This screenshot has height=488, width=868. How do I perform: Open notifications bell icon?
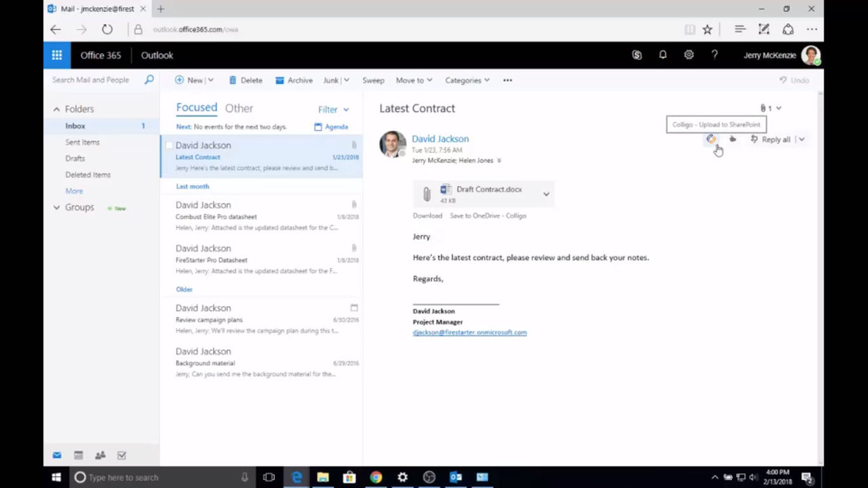663,55
